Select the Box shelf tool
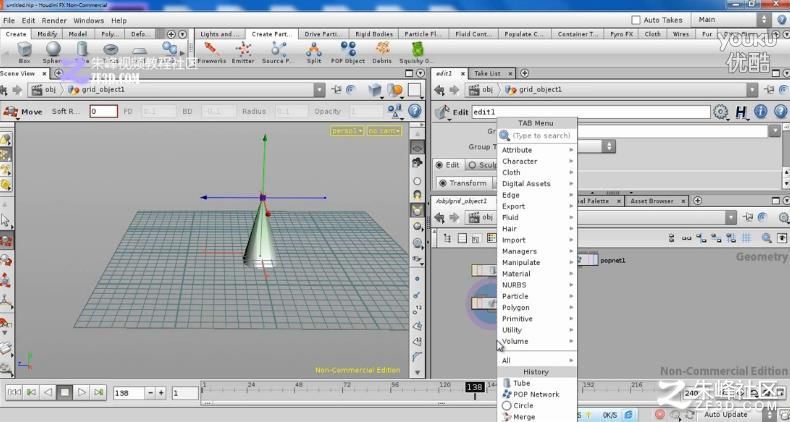 tap(24, 52)
